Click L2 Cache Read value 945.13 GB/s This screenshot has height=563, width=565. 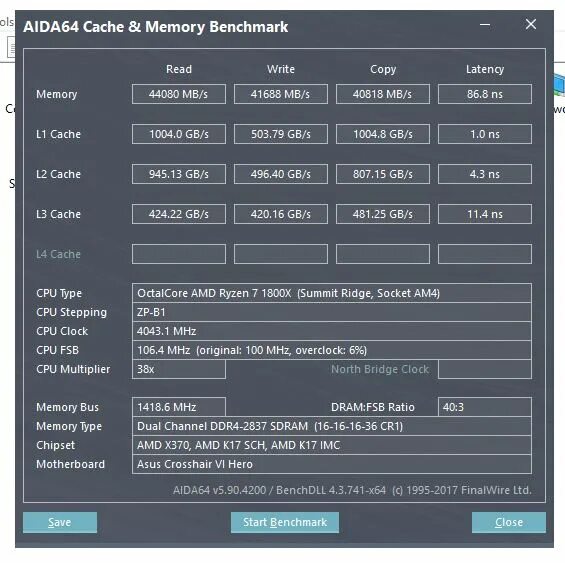[x=179, y=174]
